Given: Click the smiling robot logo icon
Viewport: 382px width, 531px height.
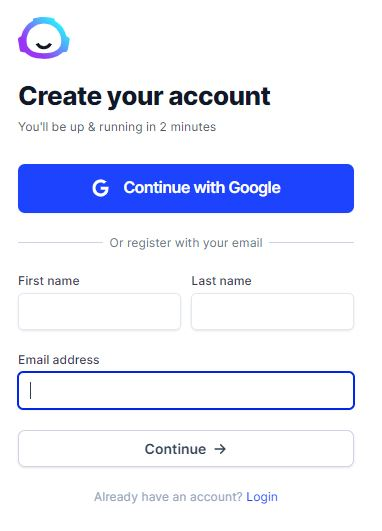Looking at the screenshot, I should click(x=44, y=38).
